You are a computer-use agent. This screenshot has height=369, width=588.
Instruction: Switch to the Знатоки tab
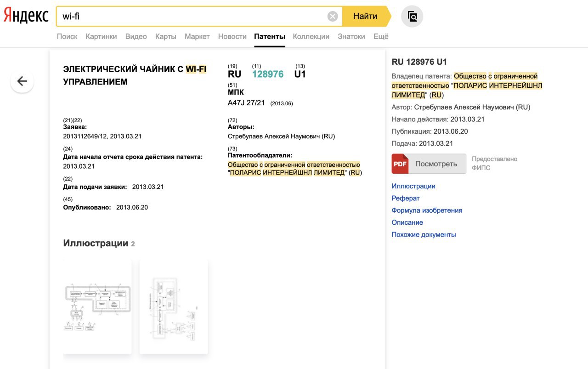tap(351, 36)
